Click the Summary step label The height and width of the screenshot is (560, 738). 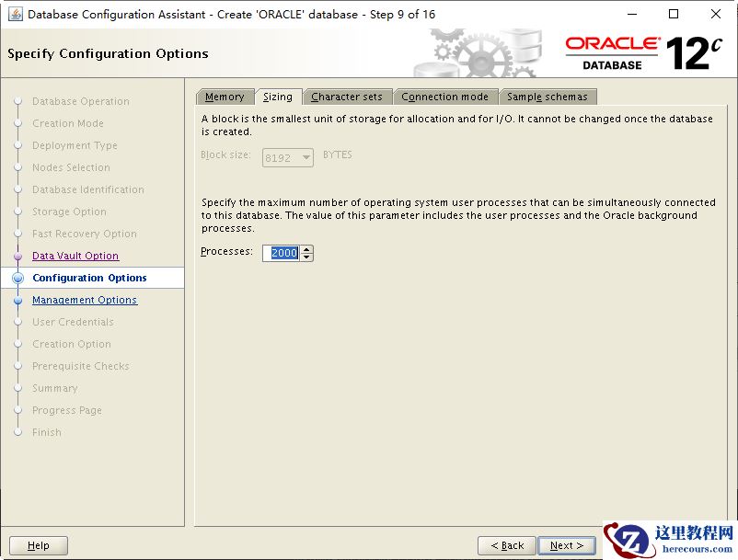(54, 388)
